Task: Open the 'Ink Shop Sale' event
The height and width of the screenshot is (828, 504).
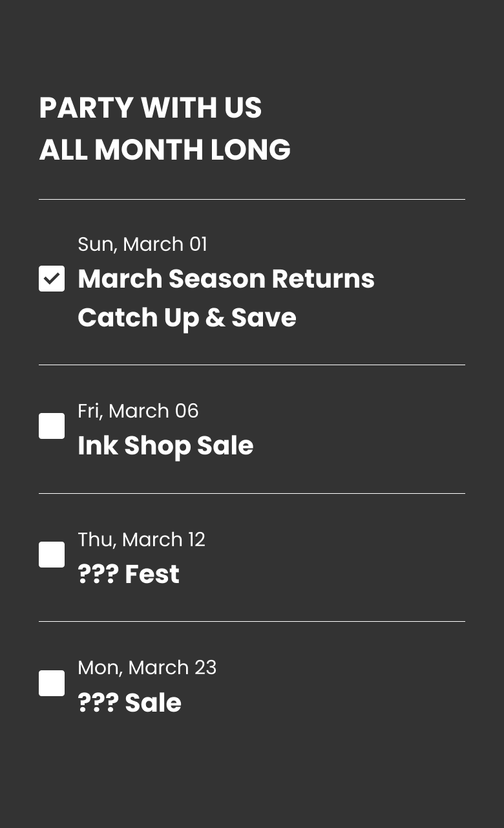Action: pos(165,445)
